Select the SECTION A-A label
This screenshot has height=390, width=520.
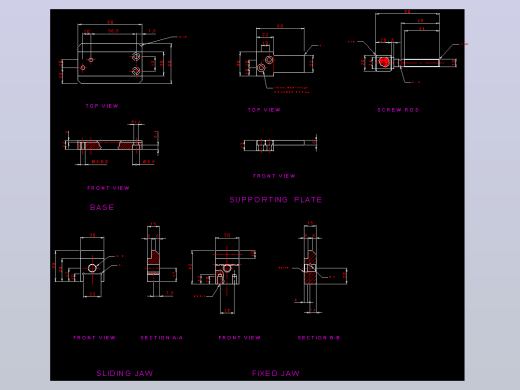(x=162, y=338)
